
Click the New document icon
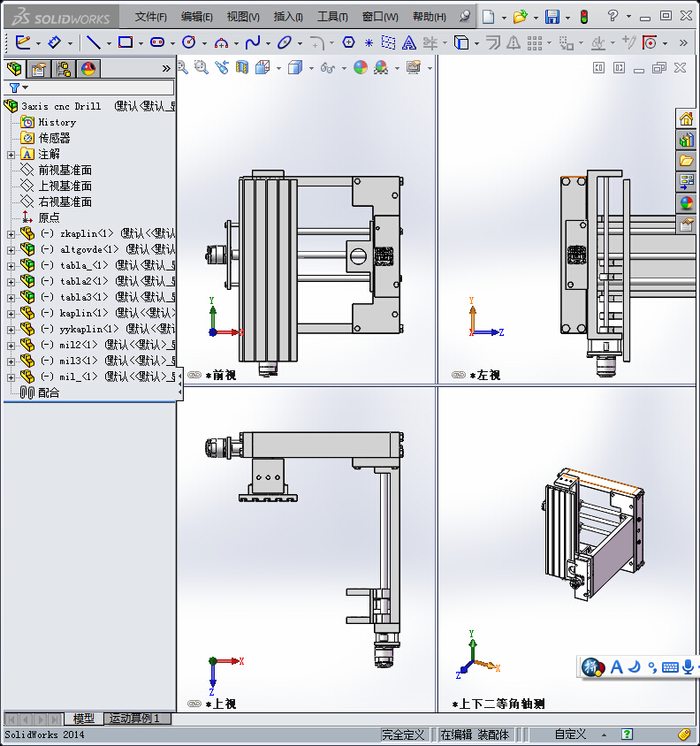(x=488, y=17)
